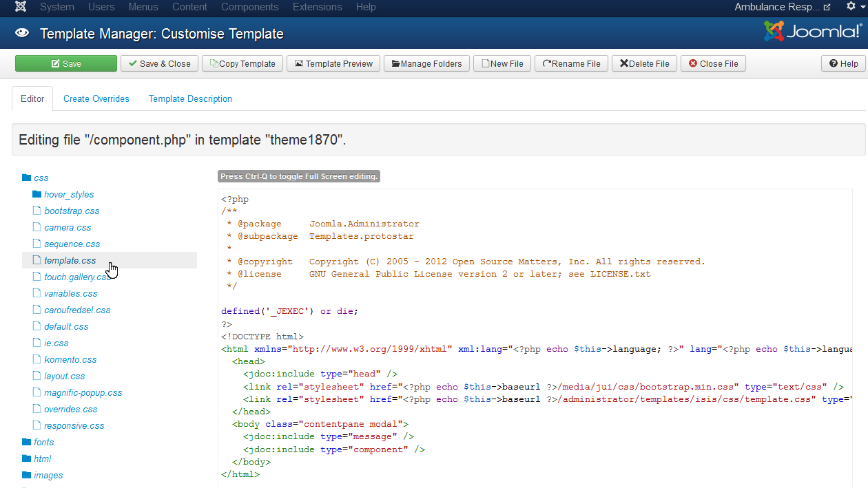Click the fonts folder icon
This screenshot has height=488, width=868.
26,442
